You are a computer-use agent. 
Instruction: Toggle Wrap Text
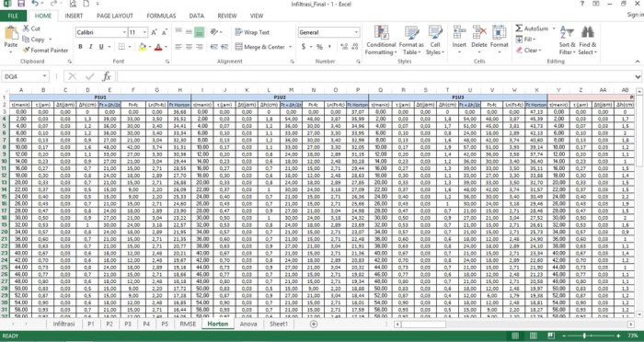click(x=252, y=32)
